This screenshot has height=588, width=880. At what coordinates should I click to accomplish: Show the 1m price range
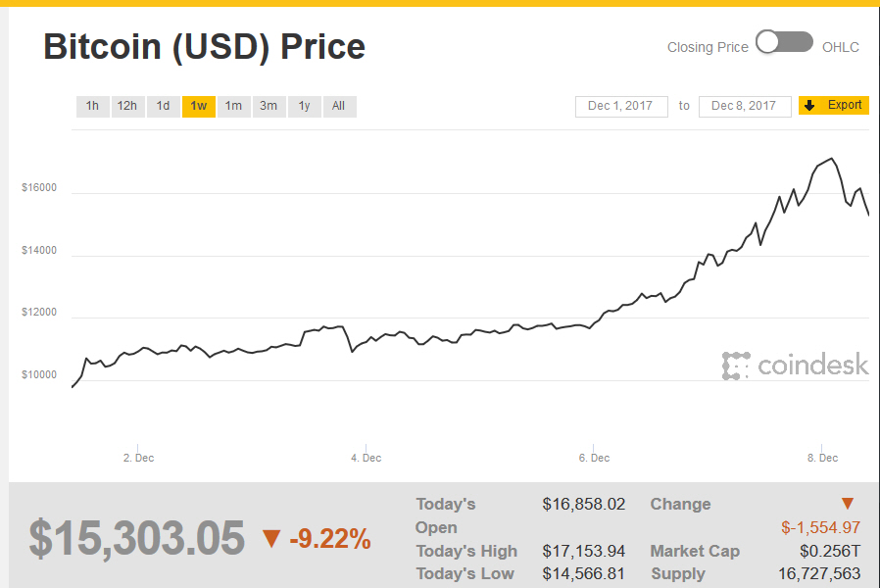coord(233,106)
